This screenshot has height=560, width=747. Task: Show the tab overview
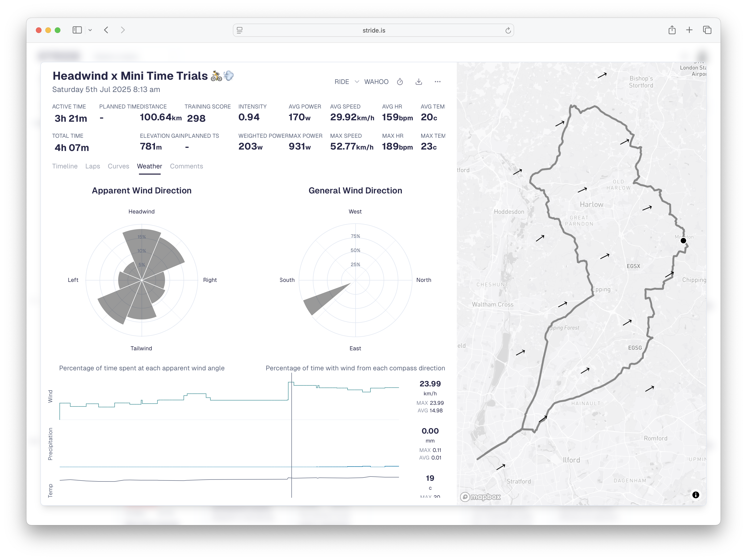pos(707,30)
